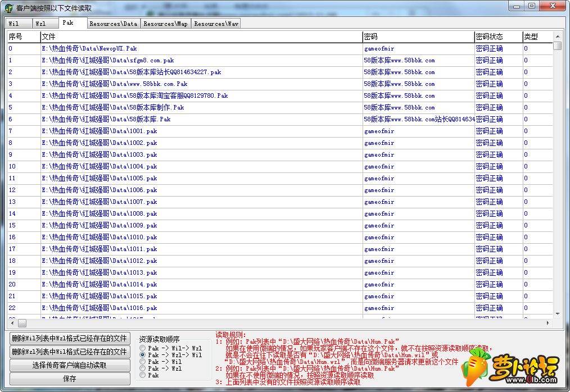Select the row Data\1006.pak
Screen dimensions: 570x392
click(x=280, y=190)
